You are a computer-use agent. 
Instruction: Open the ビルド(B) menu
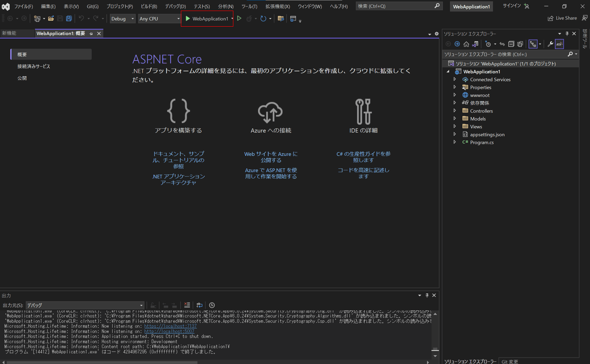point(149,6)
